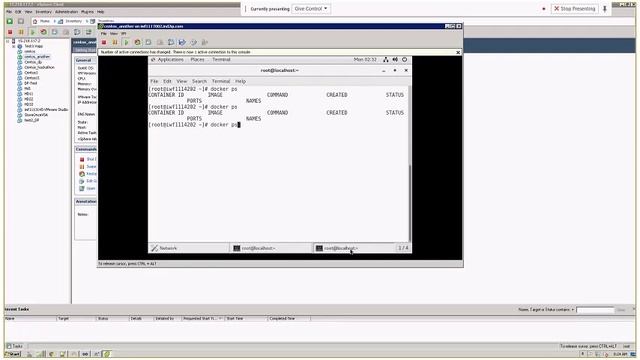Click the green back navigation icon in vSphere

[x=10, y=21]
